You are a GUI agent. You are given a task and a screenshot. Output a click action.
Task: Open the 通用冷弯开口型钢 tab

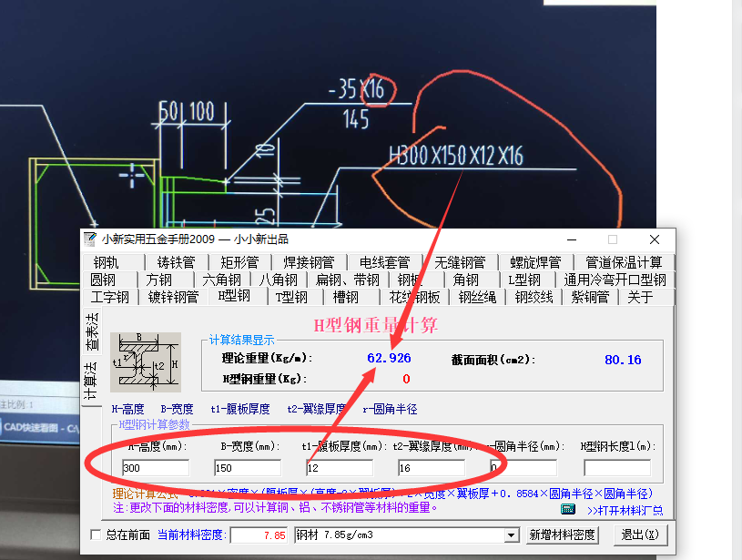(x=615, y=280)
